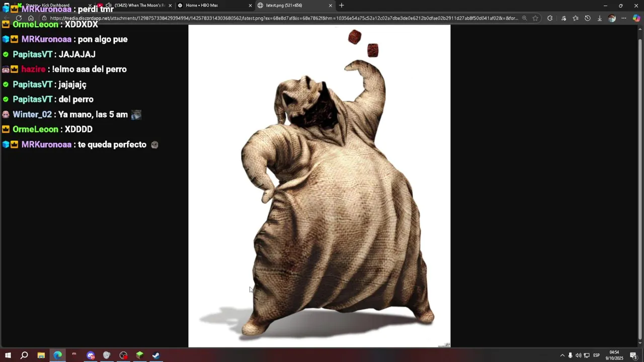Viewport: 644px width, 362px height.
Task: Open the downloads icon
Action: pos(600,18)
